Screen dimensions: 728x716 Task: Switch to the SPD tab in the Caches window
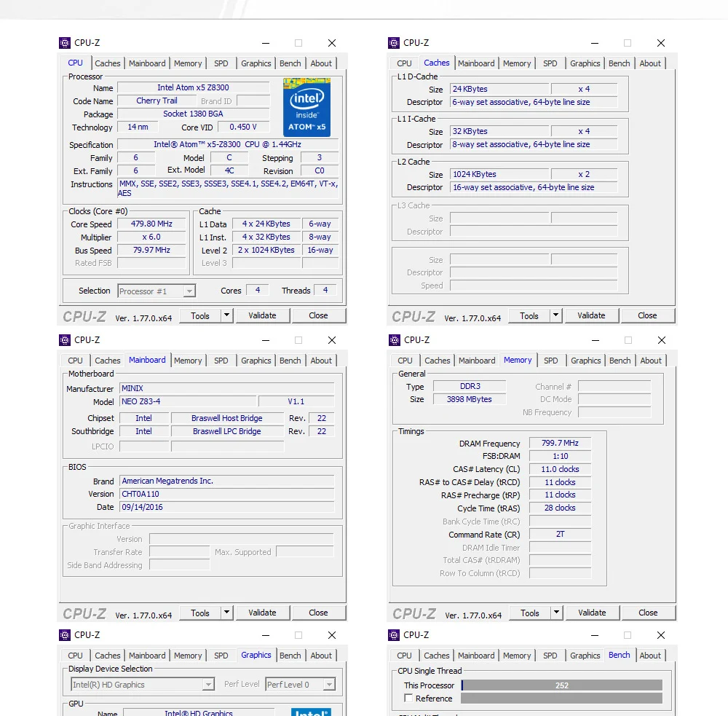pos(550,63)
